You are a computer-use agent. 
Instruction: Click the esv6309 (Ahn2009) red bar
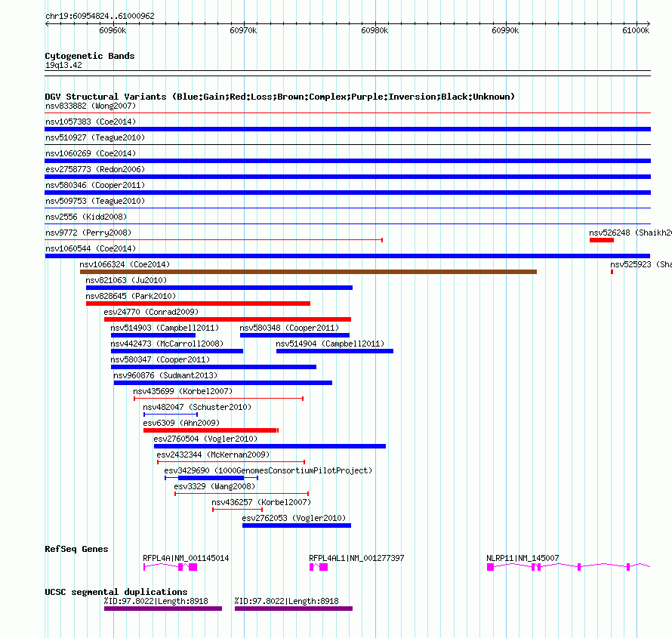[x=210, y=430]
